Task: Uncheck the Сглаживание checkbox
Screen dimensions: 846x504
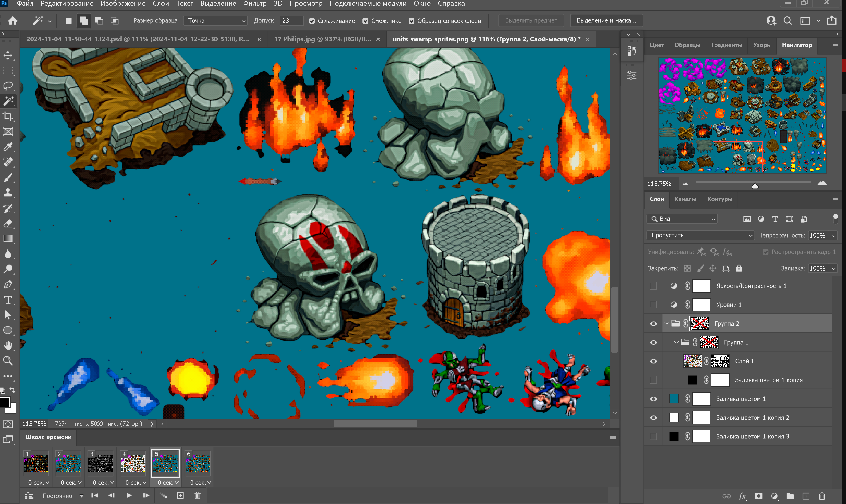Action: (312, 21)
